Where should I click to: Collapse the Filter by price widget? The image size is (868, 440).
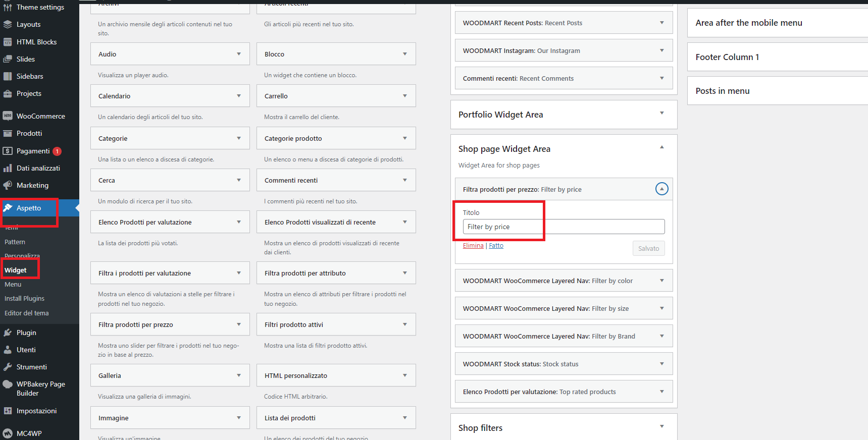coord(661,189)
